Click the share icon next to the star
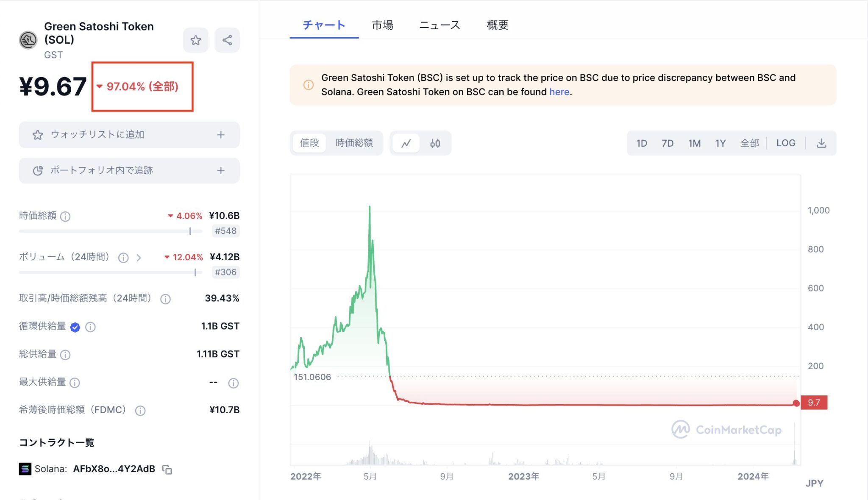Image resolution: width=868 pixels, height=500 pixels. 227,40
